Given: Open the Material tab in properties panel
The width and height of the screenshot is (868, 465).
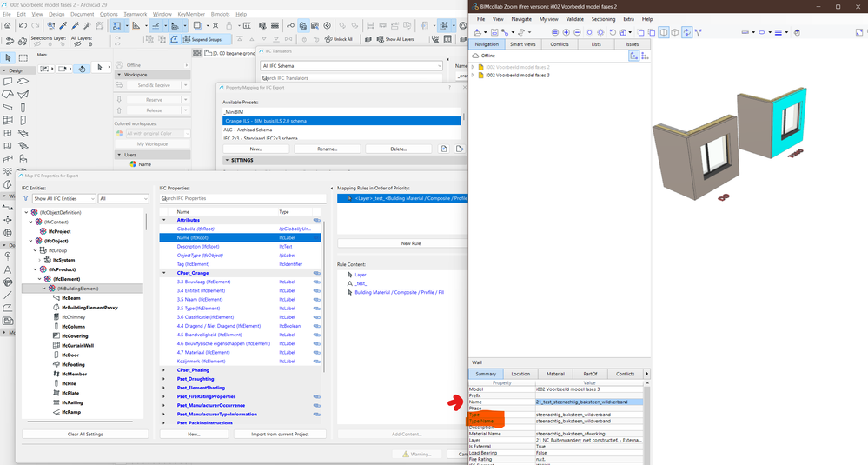Looking at the screenshot, I should coord(555,374).
